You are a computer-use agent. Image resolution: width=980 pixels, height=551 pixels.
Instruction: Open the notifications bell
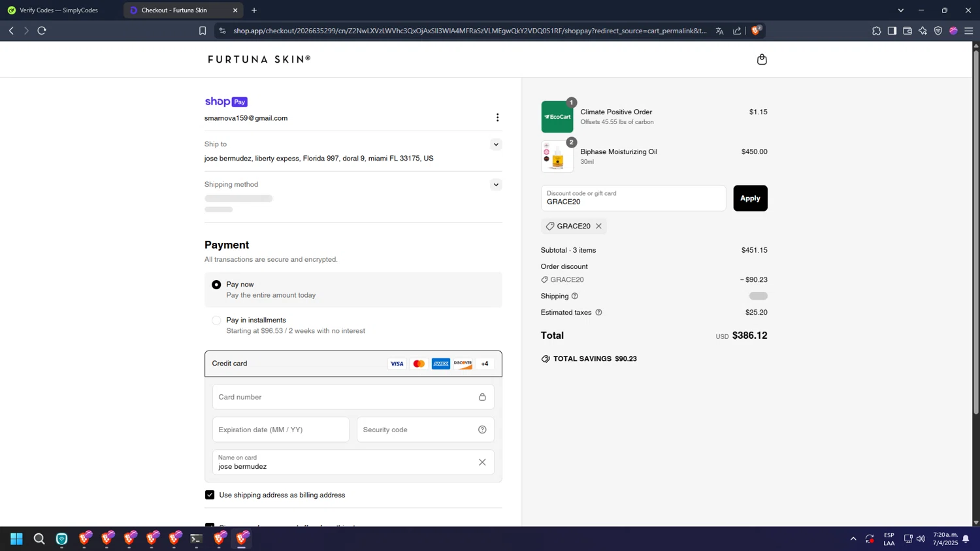coord(966,539)
